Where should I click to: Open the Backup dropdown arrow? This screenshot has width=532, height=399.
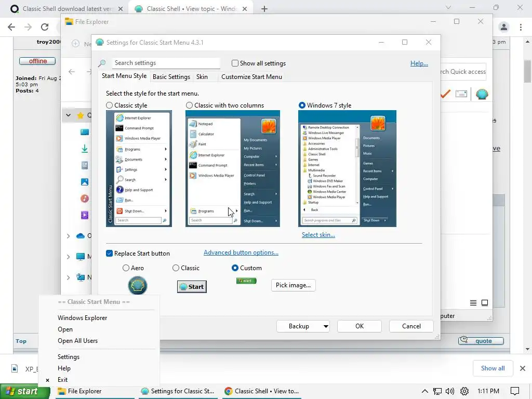[326, 326]
